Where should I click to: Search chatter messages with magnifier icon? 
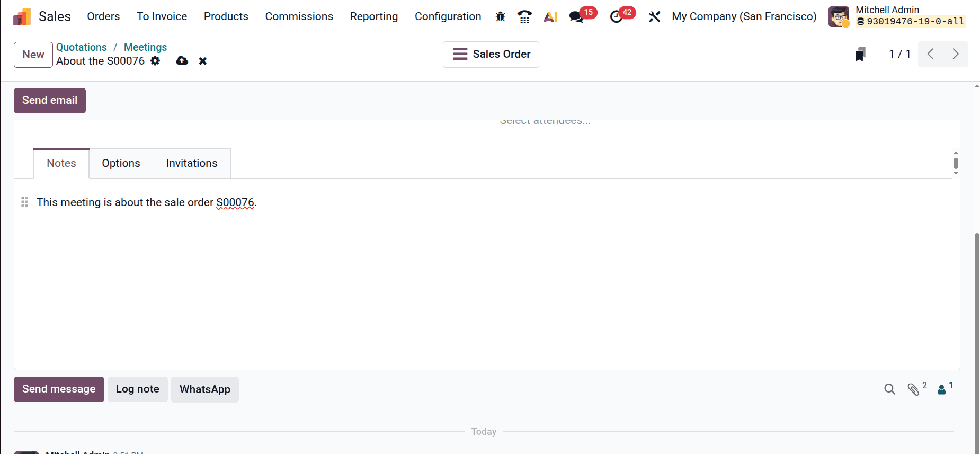click(x=889, y=389)
